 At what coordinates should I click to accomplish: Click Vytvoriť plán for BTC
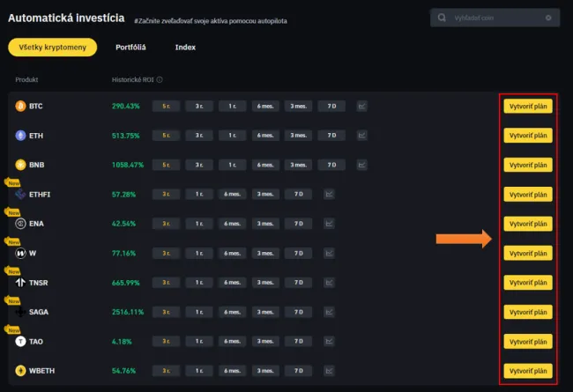tap(528, 107)
